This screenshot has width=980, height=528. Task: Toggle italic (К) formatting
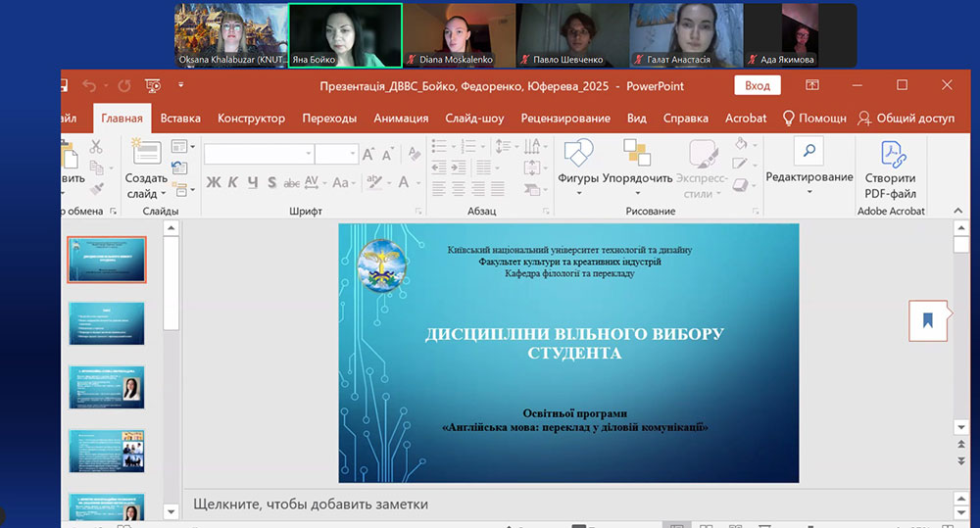click(x=233, y=182)
